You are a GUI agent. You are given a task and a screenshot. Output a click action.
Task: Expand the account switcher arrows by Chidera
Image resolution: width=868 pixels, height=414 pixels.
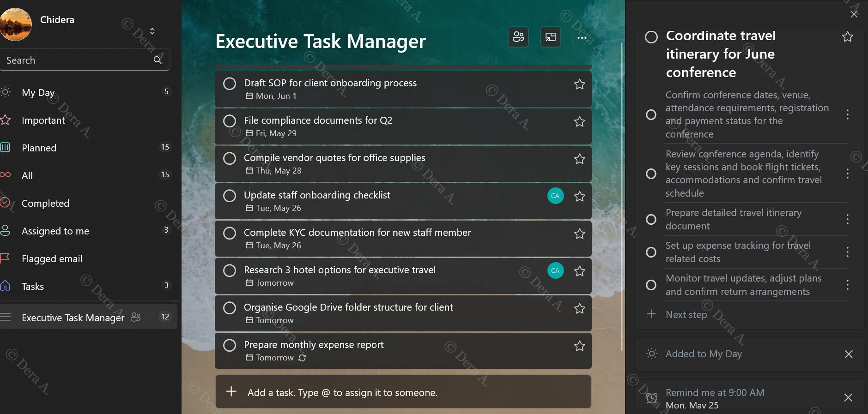(x=152, y=31)
